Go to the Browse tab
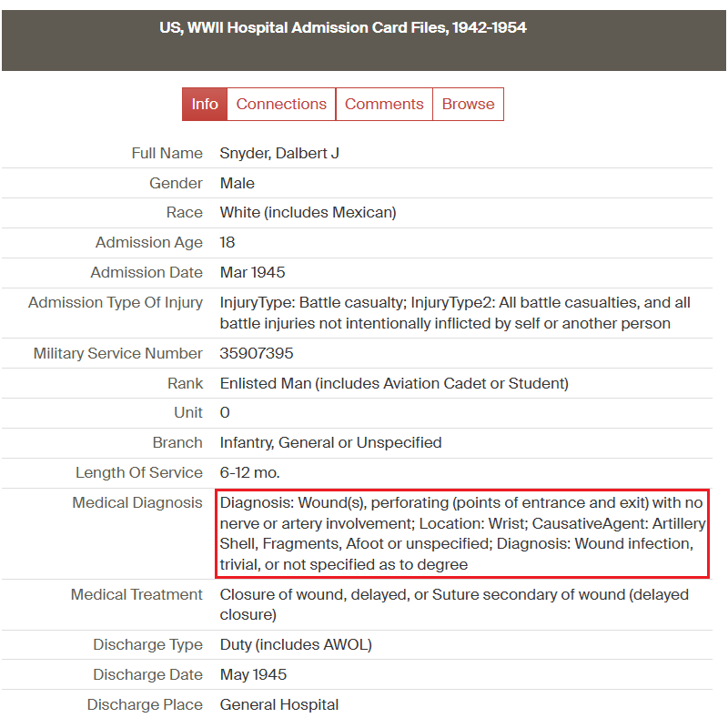 [x=468, y=104]
